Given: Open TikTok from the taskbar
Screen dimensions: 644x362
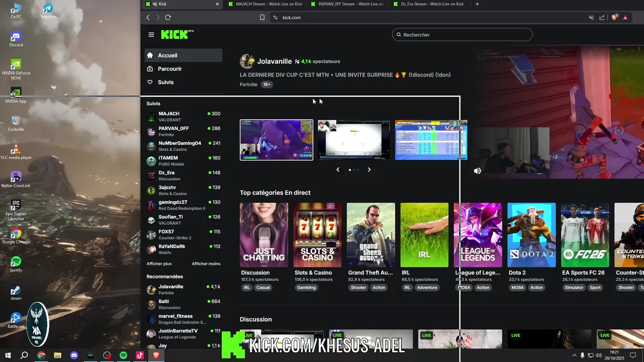Looking at the screenshot, I should coord(140,355).
